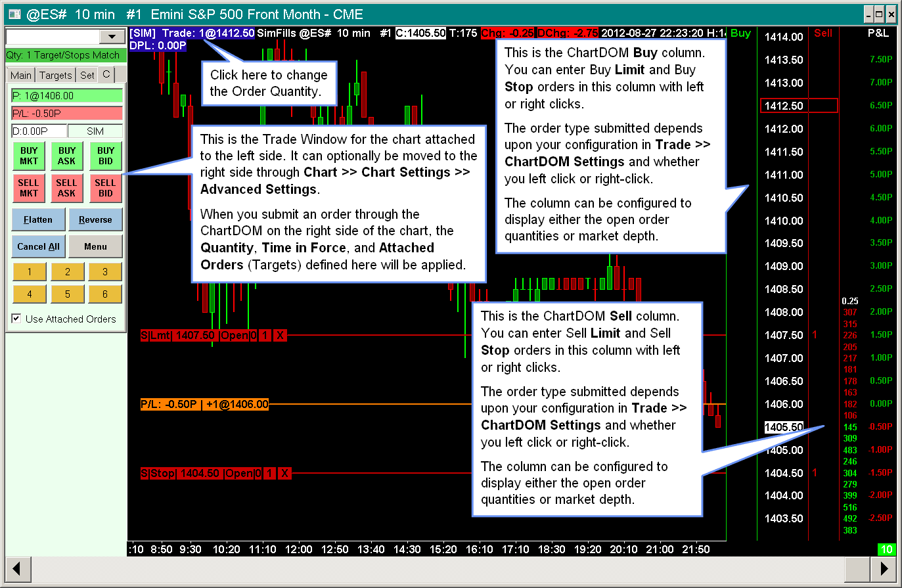Screen dimensions: 902x588
Task: Click the SIM mode indicator
Action: (x=95, y=131)
